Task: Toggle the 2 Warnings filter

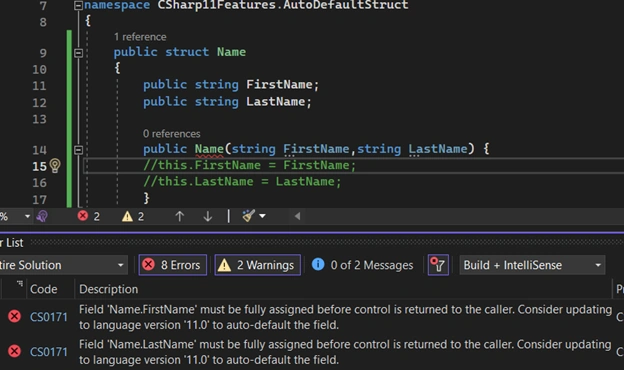Action: (257, 265)
